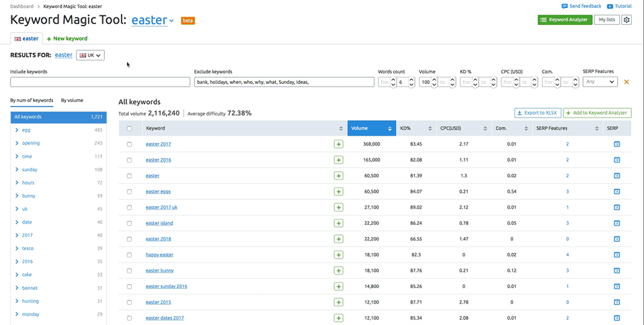The width and height of the screenshot is (644, 325).
Task: Sort by SERP Features column arrows
Action: point(597,128)
